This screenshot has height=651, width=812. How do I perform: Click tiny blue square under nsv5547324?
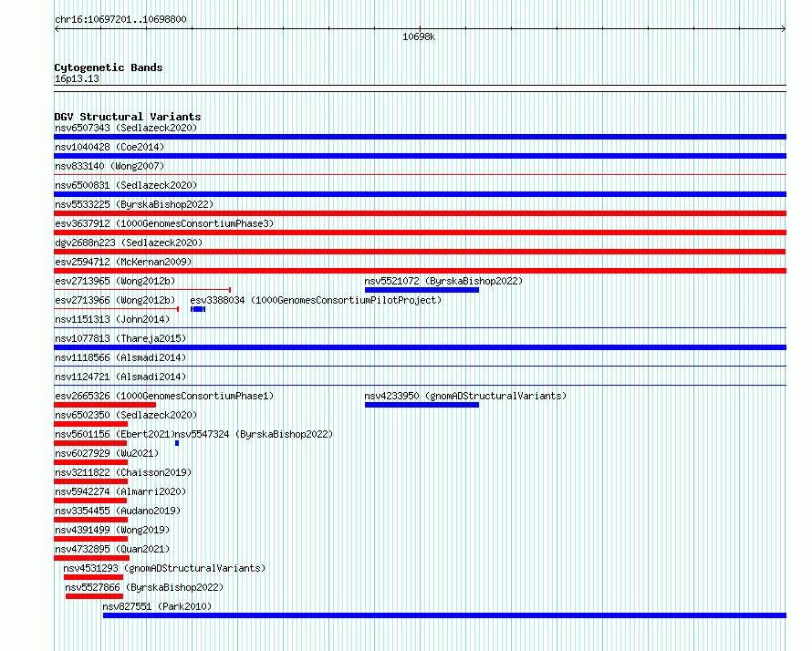coord(177,443)
